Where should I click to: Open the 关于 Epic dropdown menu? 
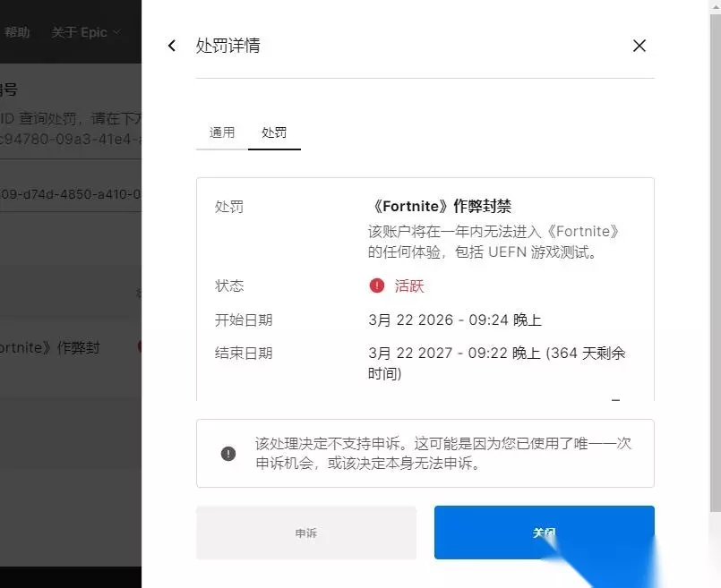85,32
